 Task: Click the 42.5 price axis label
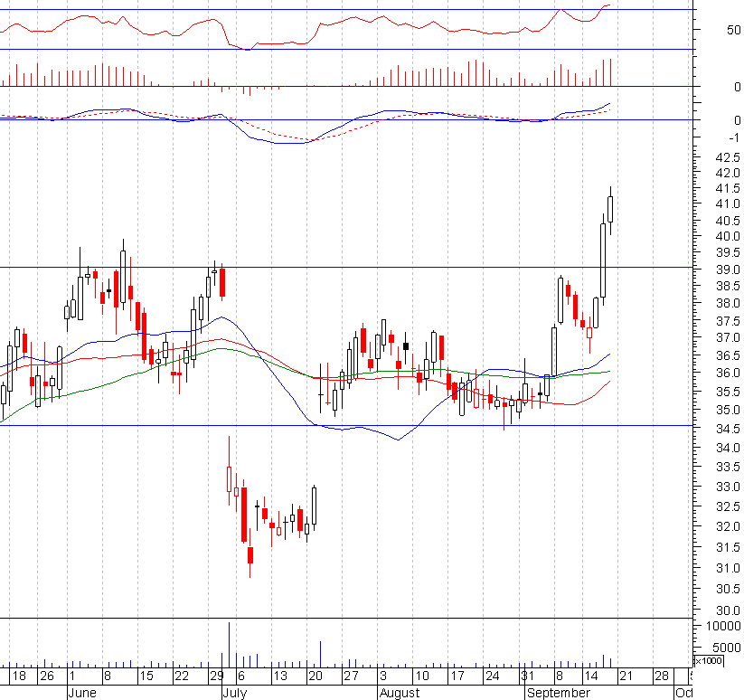click(728, 157)
